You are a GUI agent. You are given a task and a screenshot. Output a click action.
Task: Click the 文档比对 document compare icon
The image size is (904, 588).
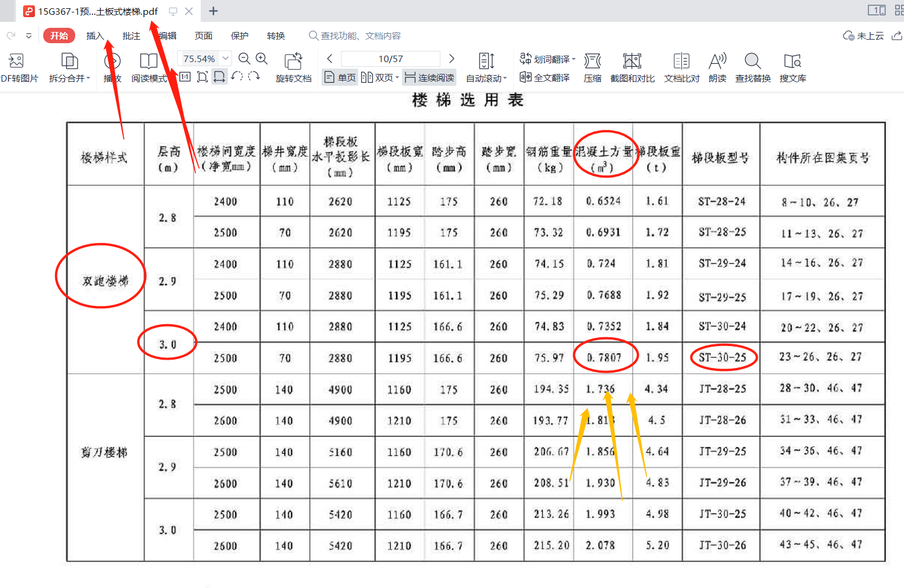tap(681, 60)
